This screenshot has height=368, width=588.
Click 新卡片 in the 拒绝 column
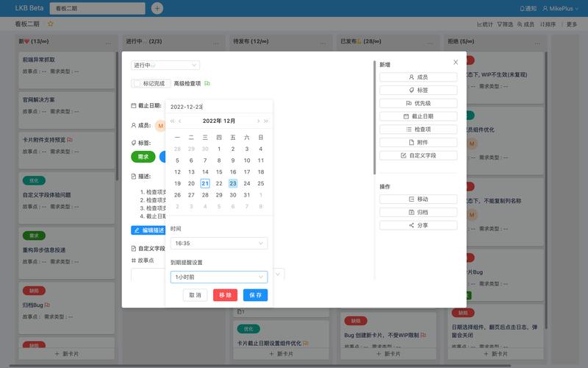[x=495, y=354]
